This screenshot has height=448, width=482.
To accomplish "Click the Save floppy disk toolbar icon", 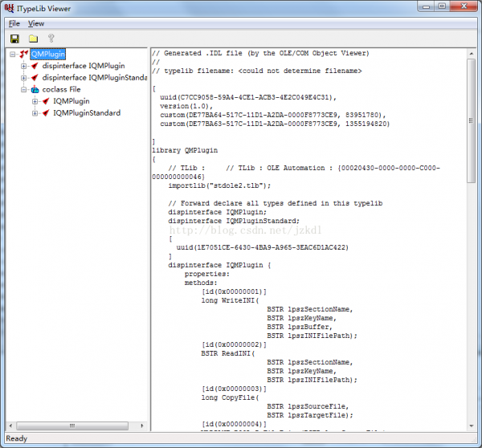I will click(14, 39).
